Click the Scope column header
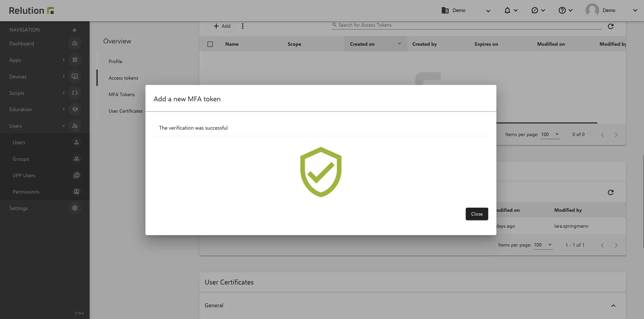The height and width of the screenshot is (319, 644). pos(294,44)
